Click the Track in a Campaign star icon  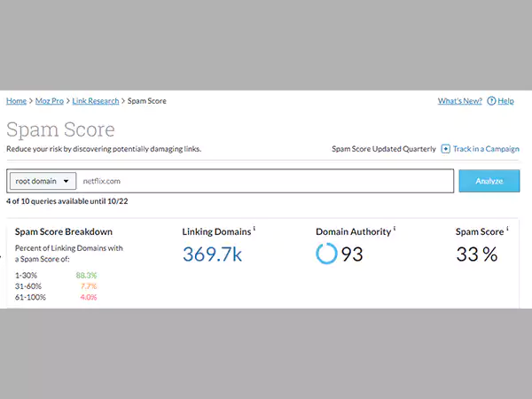coord(446,149)
